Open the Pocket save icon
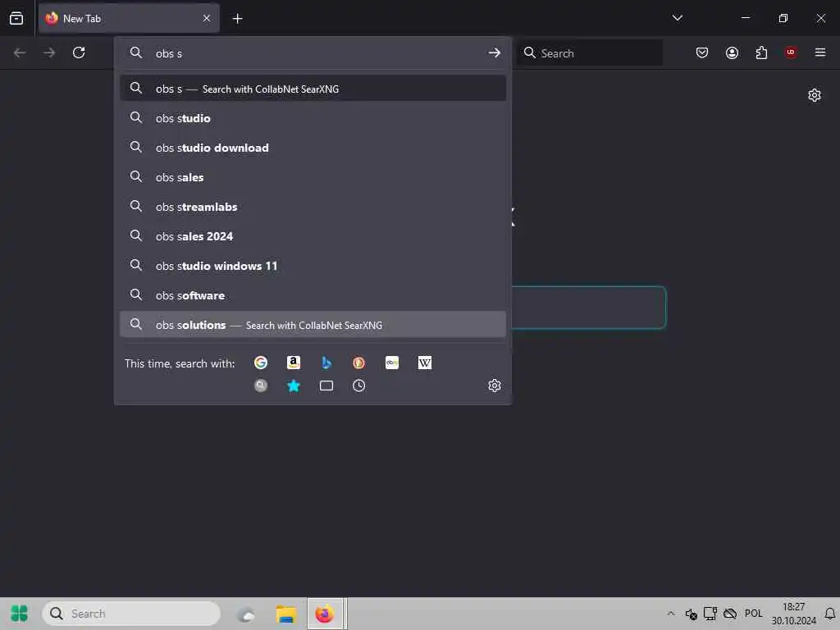Image resolution: width=840 pixels, height=630 pixels. click(x=702, y=52)
